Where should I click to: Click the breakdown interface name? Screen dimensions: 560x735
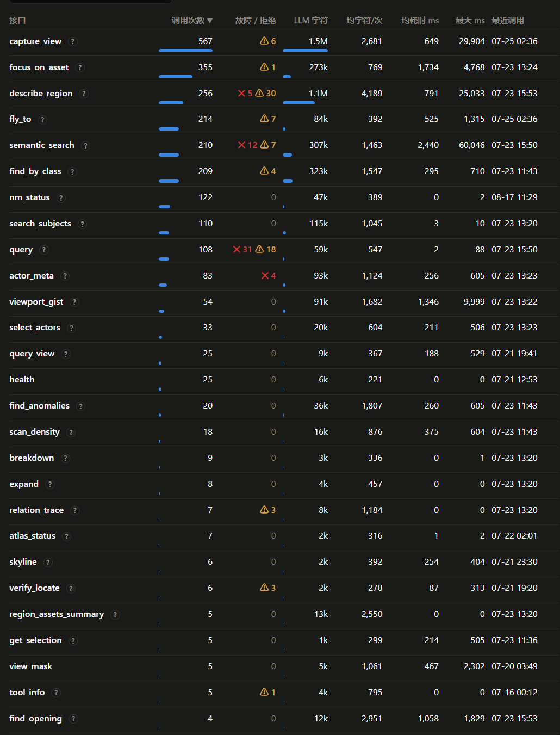pos(32,458)
